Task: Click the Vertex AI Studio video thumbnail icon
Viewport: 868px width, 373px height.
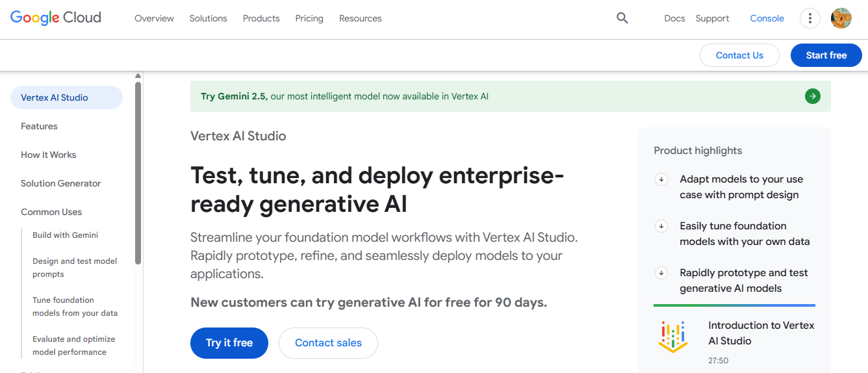Action: click(x=672, y=337)
